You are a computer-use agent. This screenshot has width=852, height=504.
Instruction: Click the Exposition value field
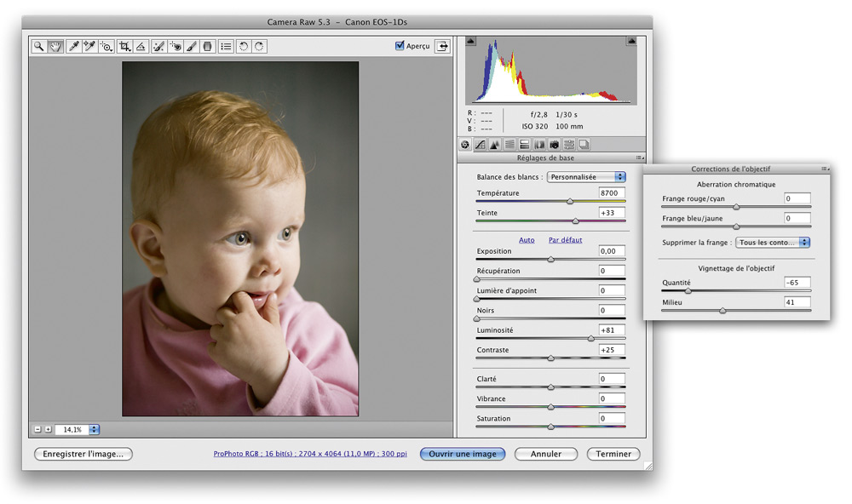(x=612, y=251)
